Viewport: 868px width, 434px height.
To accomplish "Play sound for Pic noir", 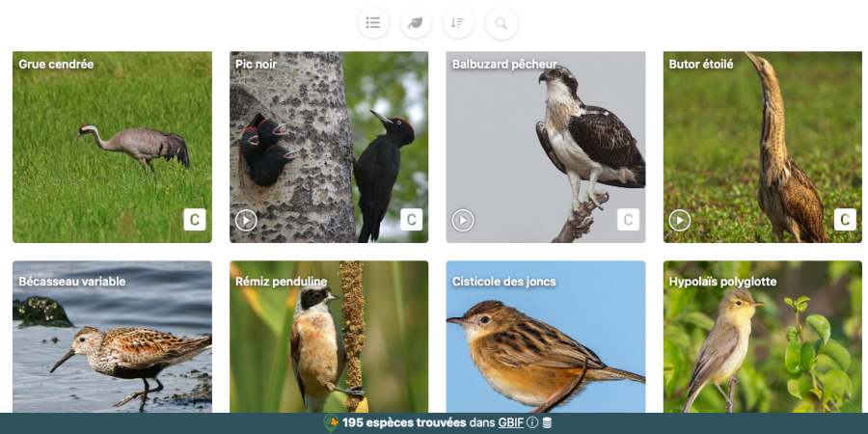I will tap(246, 220).
